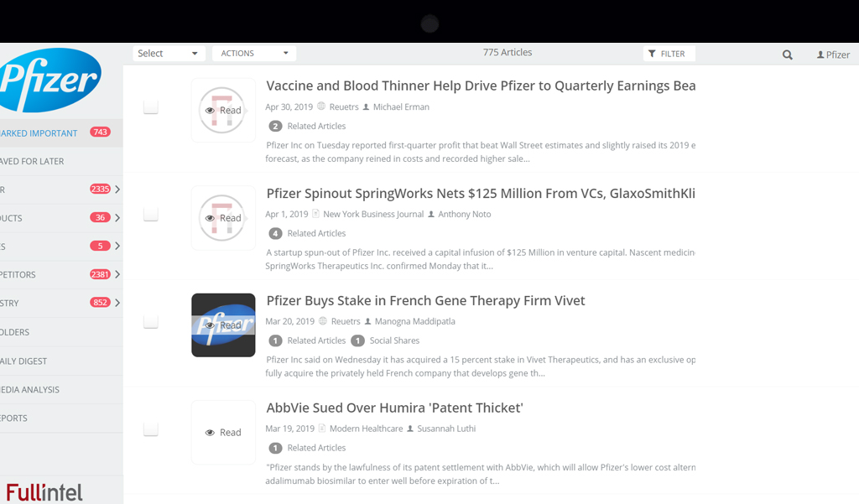Click the search magnifier icon
859x504 pixels.
(787, 55)
